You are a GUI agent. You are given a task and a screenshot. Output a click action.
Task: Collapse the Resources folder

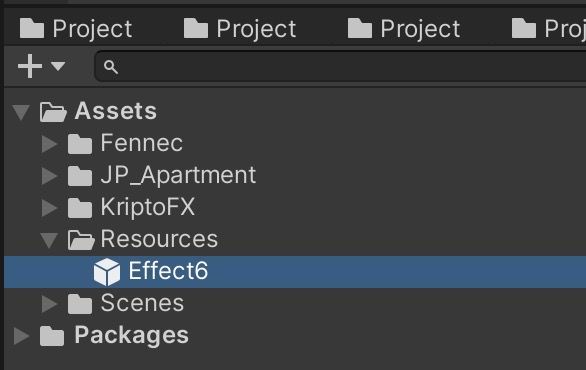(x=49, y=240)
